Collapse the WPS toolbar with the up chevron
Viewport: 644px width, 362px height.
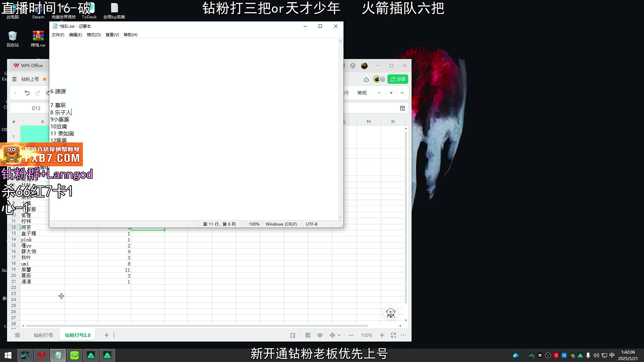[x=402, y=93]
